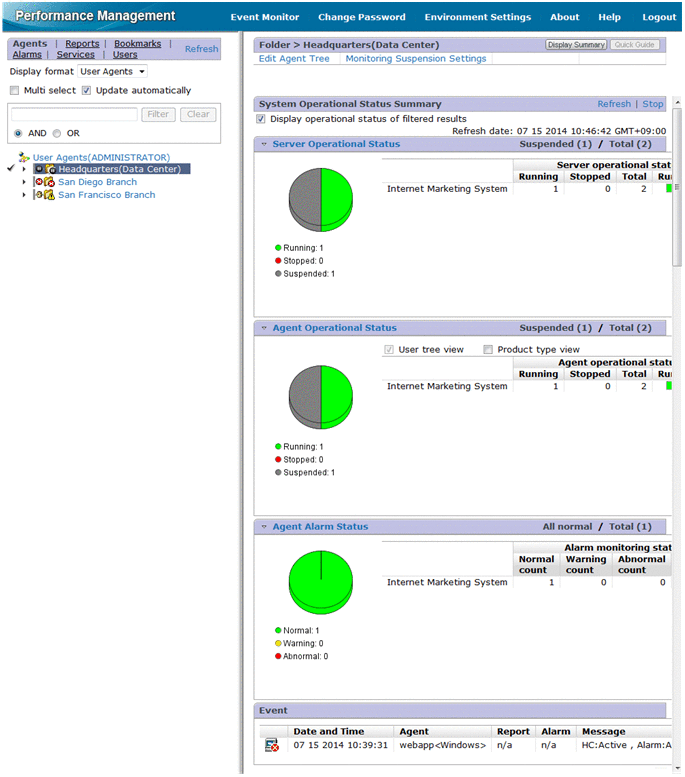Open the Display format dropdown

113,72
